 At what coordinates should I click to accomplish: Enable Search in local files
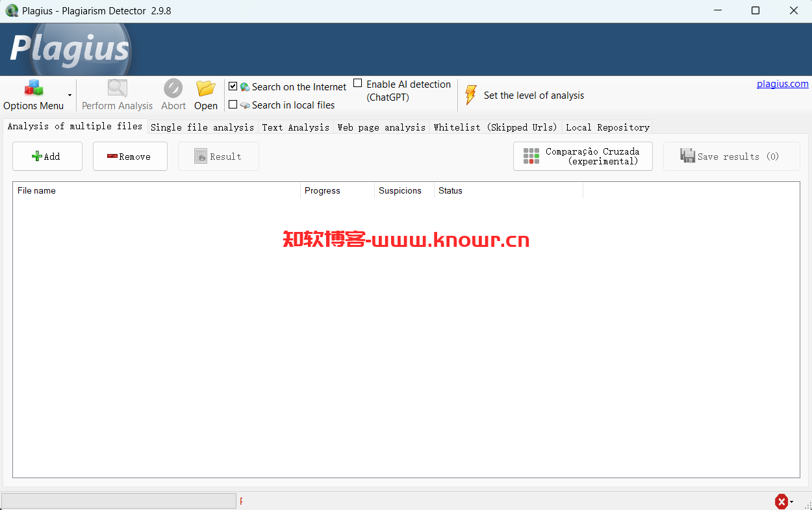click(x=233, y=105)
